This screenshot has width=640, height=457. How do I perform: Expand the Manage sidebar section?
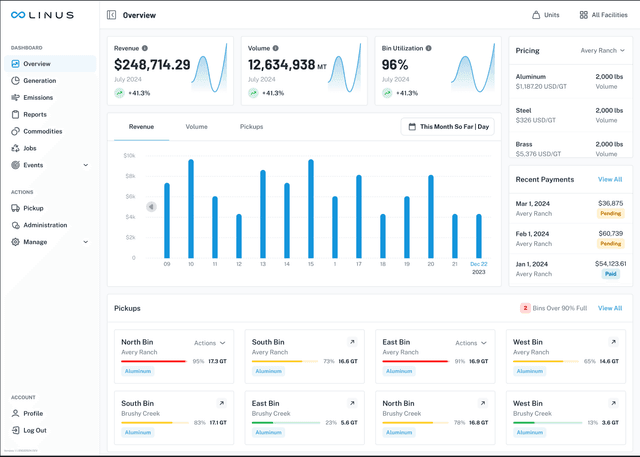click(85, 242)
